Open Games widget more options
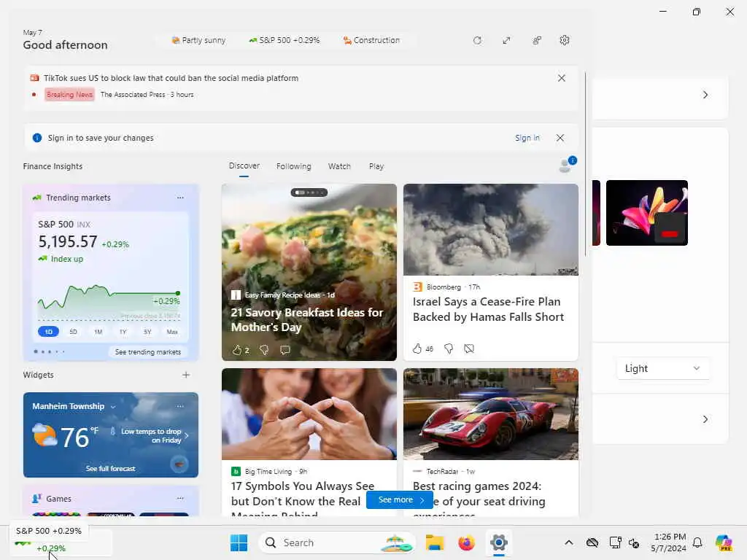The height and width of the screenshot is (560, 747). click(x=180, y=498)
